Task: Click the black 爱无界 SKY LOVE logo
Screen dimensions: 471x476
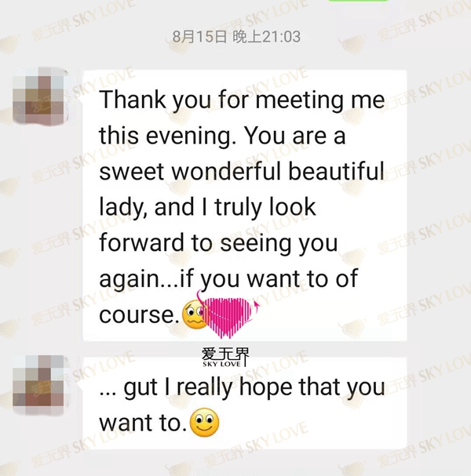Action: point(225,357)
